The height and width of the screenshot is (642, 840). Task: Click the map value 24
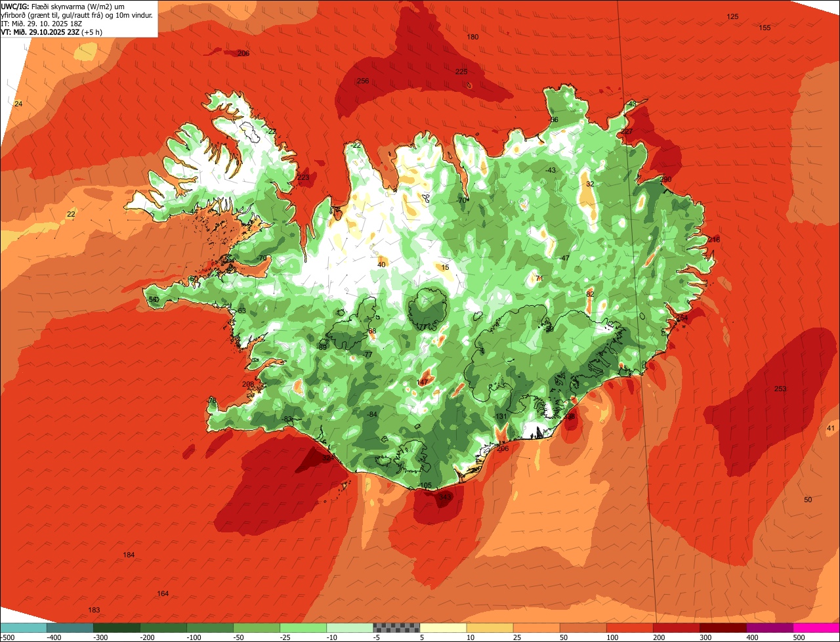coord(18,104)
